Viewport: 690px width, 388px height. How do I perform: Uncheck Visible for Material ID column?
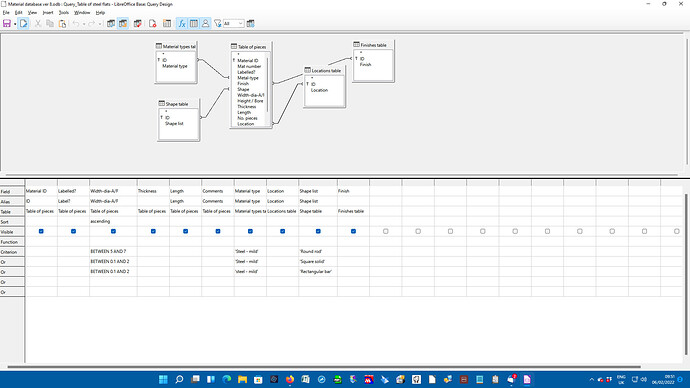(41, 231)
